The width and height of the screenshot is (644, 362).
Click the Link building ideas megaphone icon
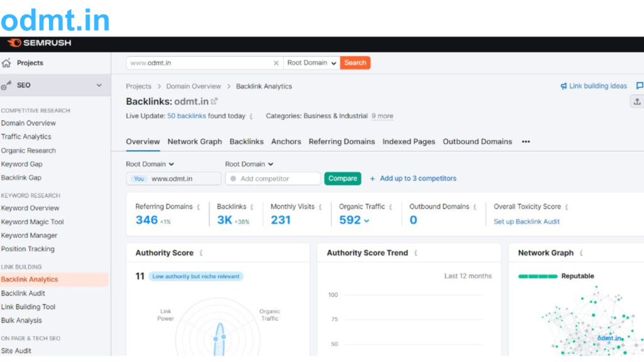(563, 86)
